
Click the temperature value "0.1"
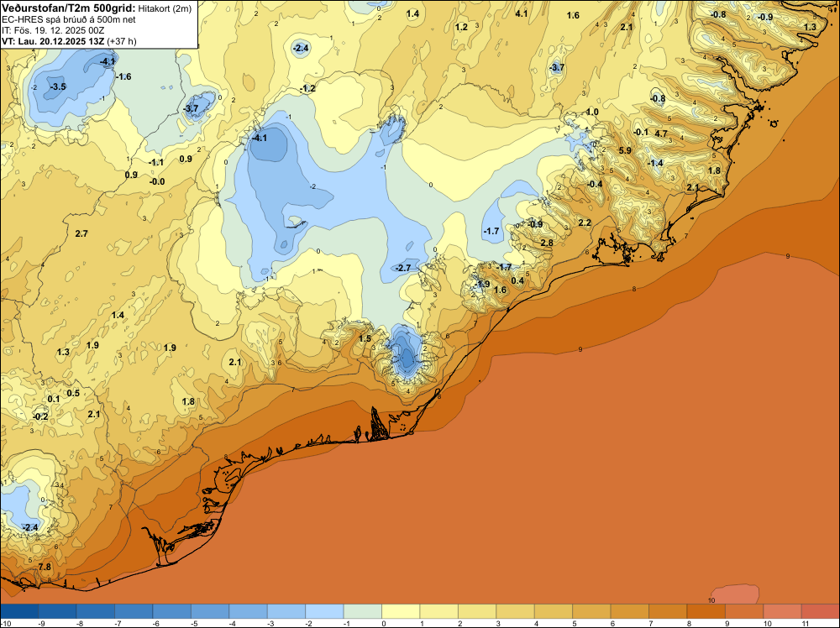[x=54, y=400]
